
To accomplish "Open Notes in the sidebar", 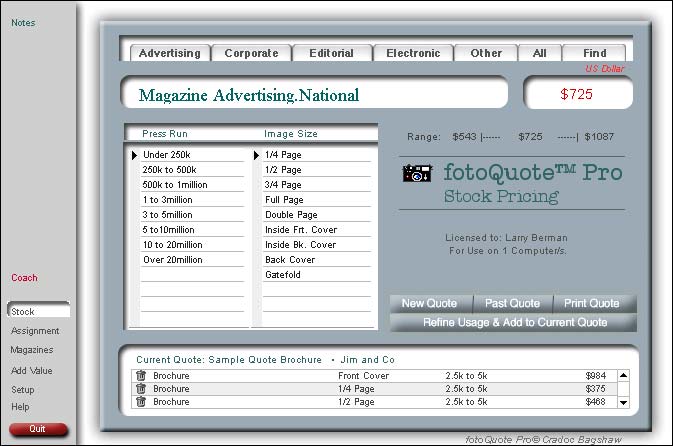I will coord(23,23).
